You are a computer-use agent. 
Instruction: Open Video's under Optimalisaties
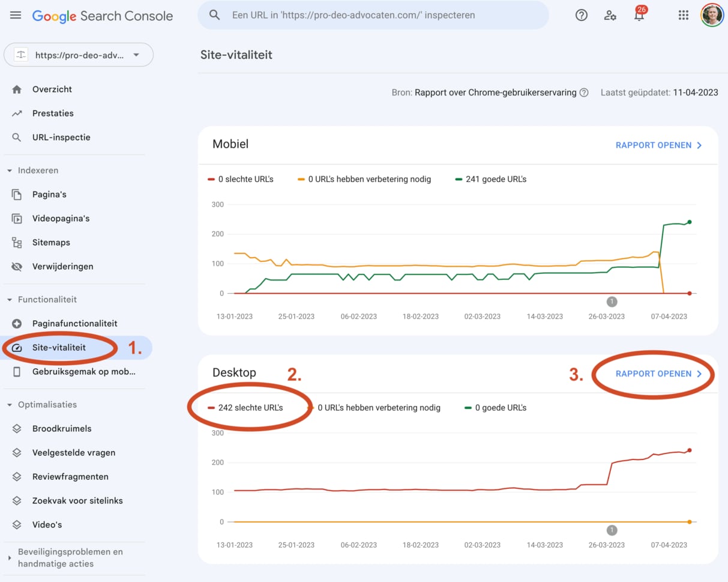[x=47, y=525]
